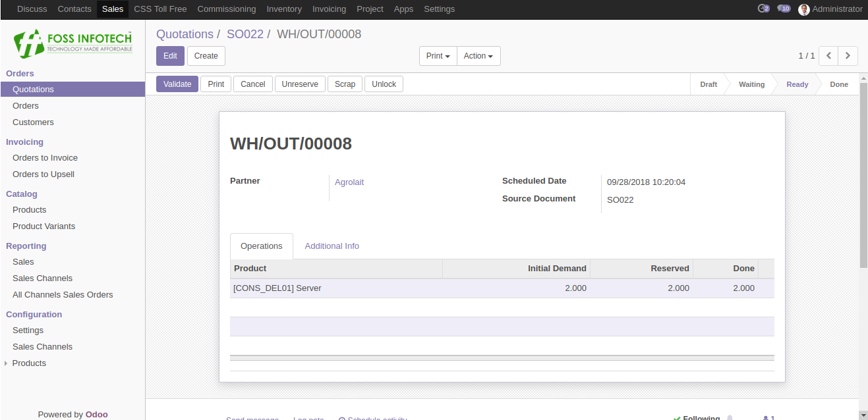Go to previous record with left chevron
The height and width of the screenshot is (420, 868).
(828, 56)
